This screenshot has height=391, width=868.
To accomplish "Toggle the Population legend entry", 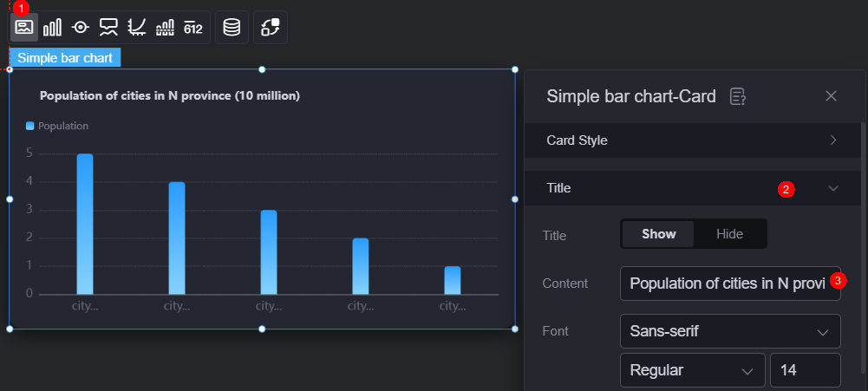I will point(57,126).
